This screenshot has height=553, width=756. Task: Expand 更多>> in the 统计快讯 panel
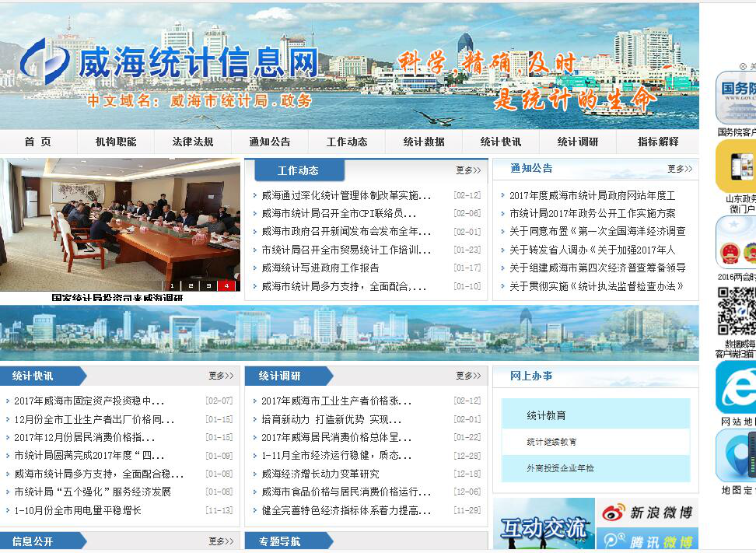(x=221, y=376)
